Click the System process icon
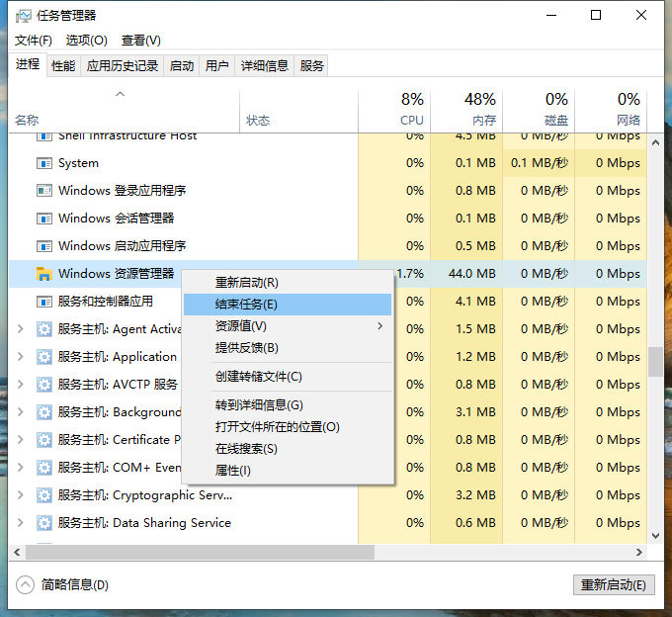The height and width of the screenshot is (617, 672). [43, 163]
